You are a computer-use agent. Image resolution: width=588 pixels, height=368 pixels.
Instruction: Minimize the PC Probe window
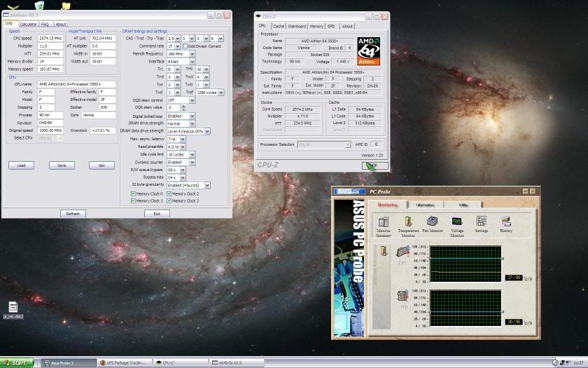point(526,191)
